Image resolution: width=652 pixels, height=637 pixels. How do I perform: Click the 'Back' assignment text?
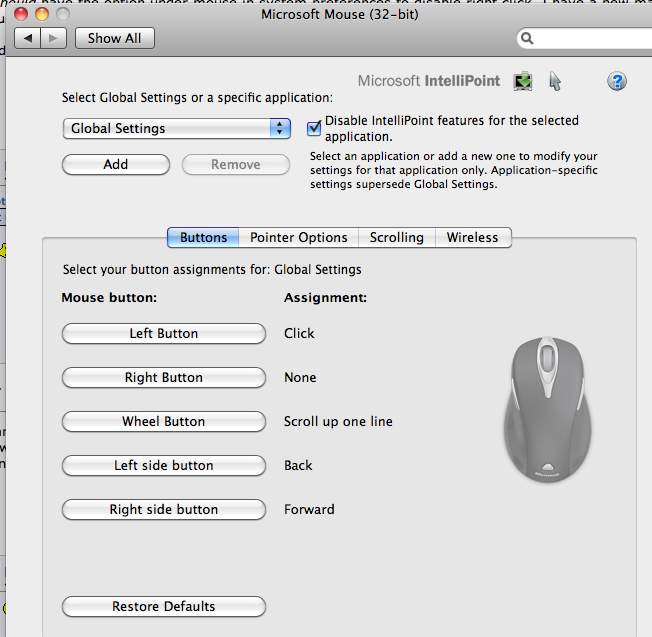pyautogui.click(x=298, y=466)
